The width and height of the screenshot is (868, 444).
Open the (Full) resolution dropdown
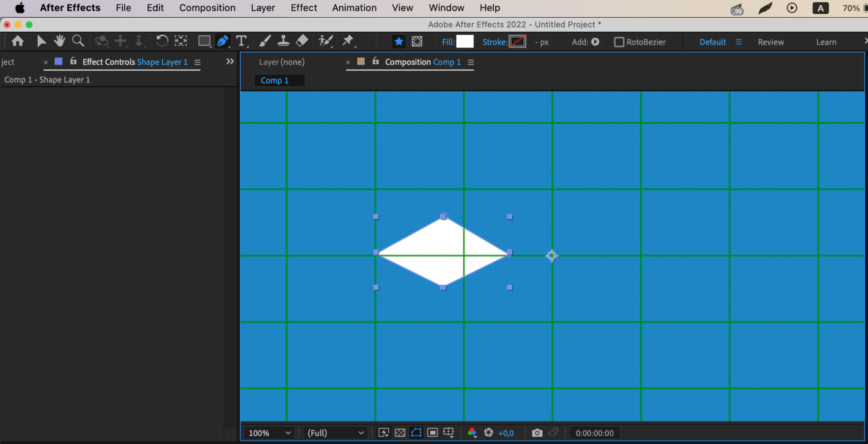click(335, 433)
